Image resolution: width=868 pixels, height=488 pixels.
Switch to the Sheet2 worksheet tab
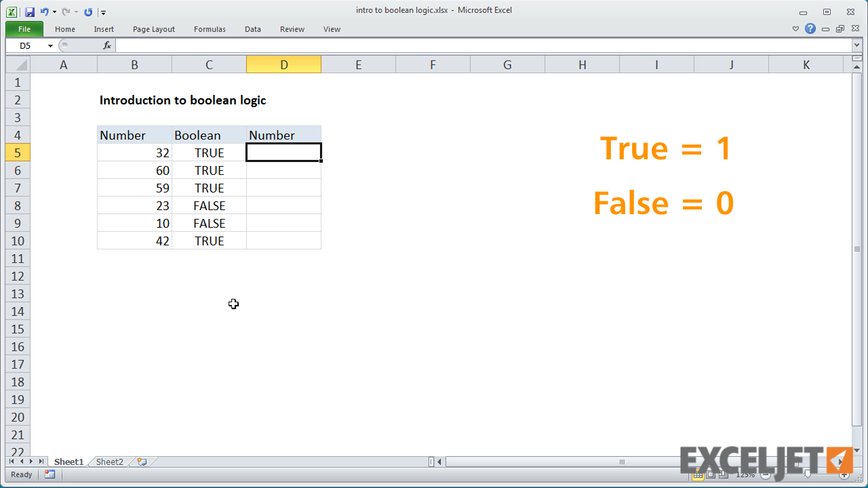(x=109, y=462)
